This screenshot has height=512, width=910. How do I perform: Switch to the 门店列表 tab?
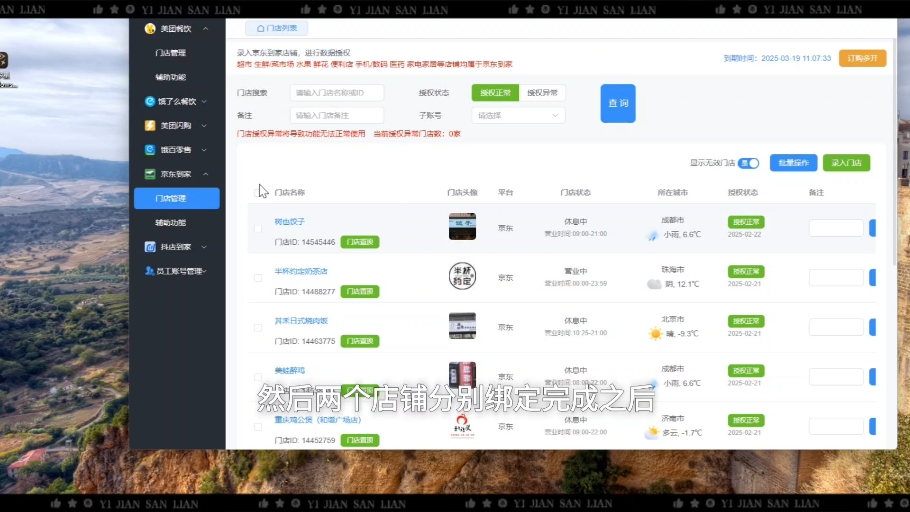277,28
